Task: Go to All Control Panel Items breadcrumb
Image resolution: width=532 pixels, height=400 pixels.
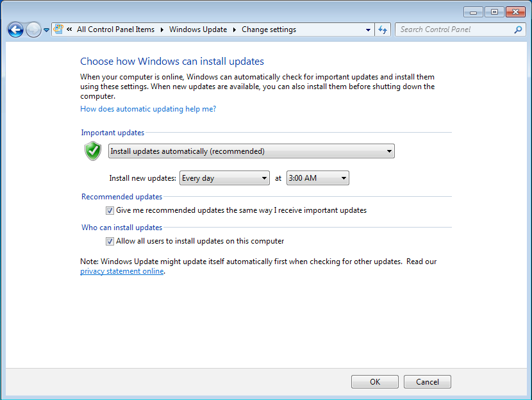Action: [115, 29]
